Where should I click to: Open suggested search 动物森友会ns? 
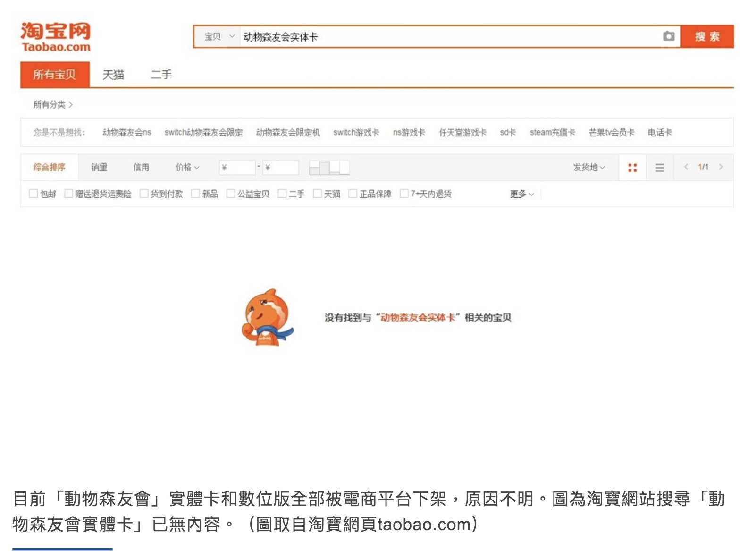[127, 133]
